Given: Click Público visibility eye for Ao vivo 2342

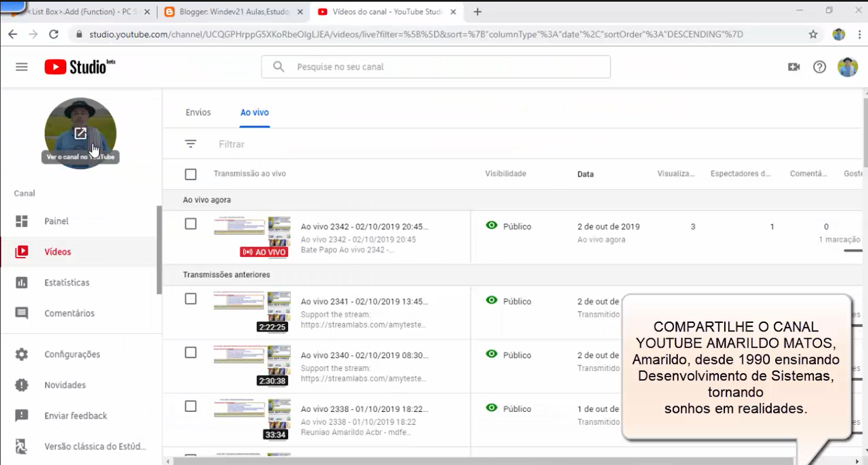Looking at the screenshot, I should pyautogui.click(x=492, y=225).
